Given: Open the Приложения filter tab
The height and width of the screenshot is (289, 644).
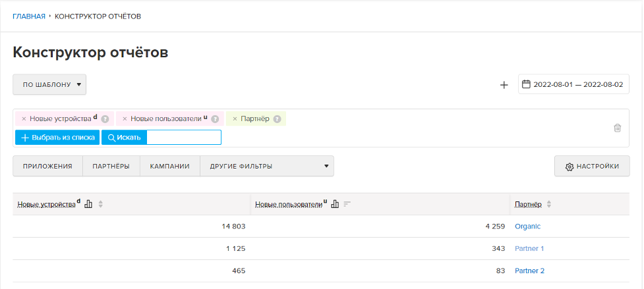Looking at the screenshot, I should (47, 166).
